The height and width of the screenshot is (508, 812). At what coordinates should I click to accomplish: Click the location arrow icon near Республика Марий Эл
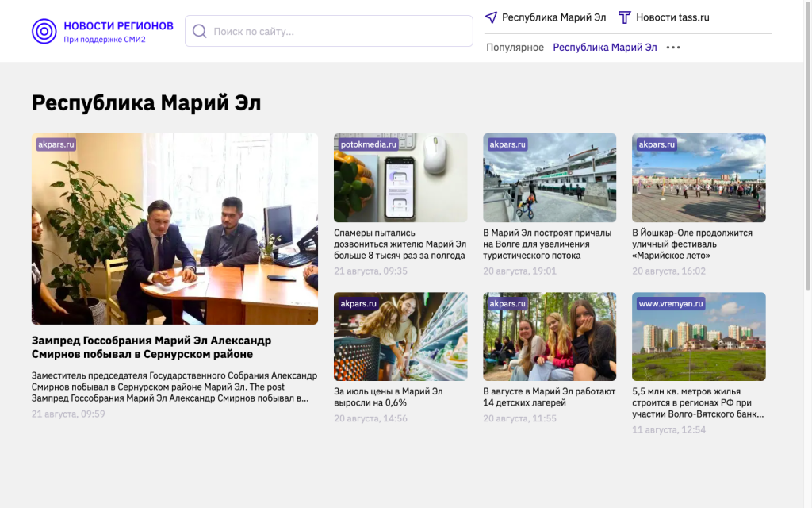[x=491, y=17]
